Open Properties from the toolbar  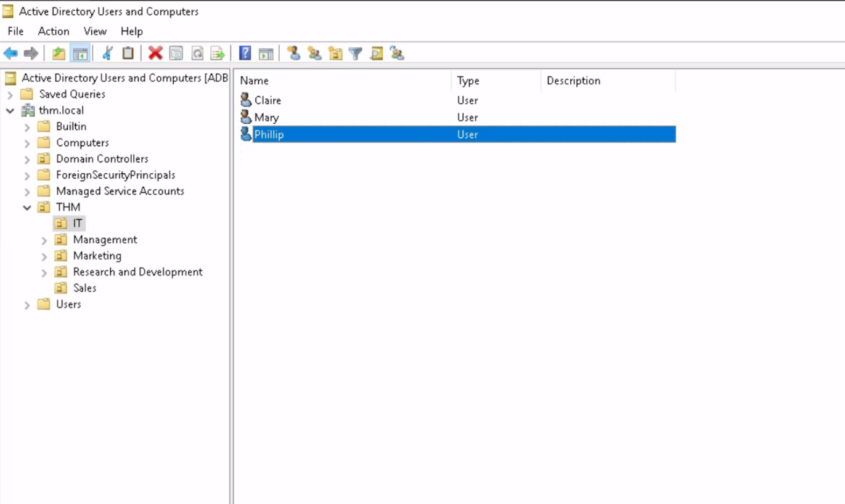176,54
